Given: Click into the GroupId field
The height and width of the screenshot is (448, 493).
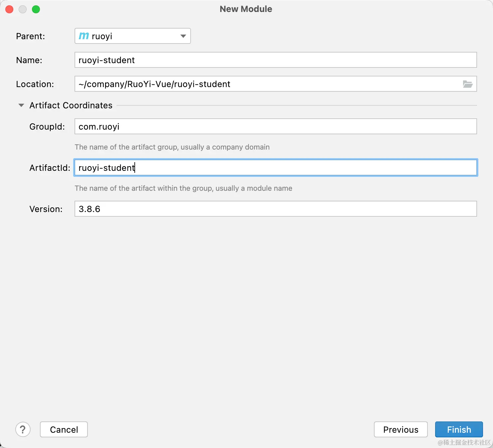Looking at the screenshot, I should click(275, 127).
